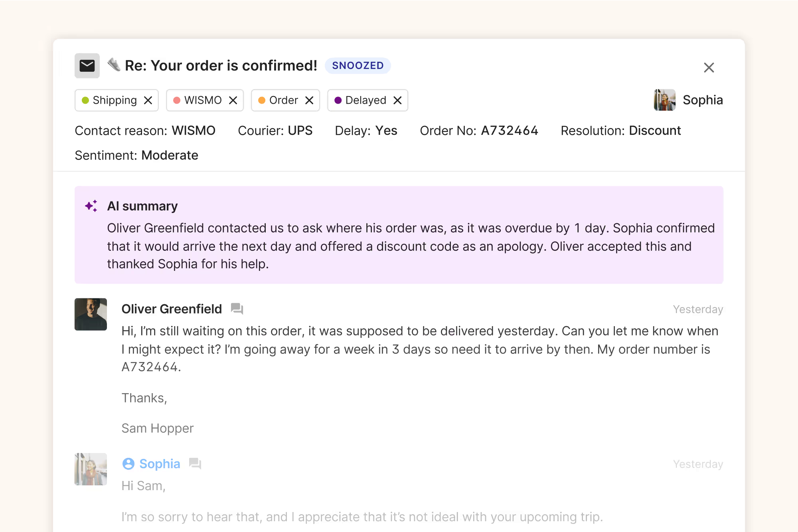Screen dimensions: 798x532
Task: Click the SNOOZED status badge
Action: tap(358, 65)
